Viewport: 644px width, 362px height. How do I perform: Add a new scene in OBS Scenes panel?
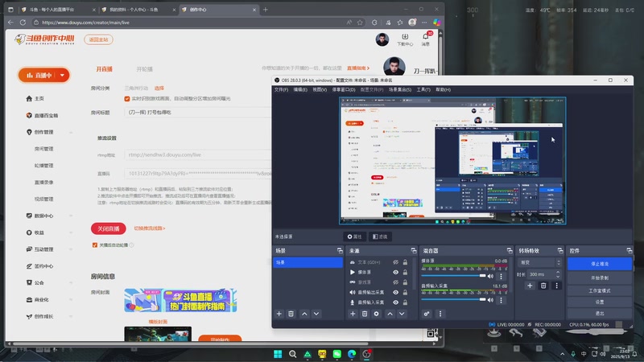coord(279,314)
